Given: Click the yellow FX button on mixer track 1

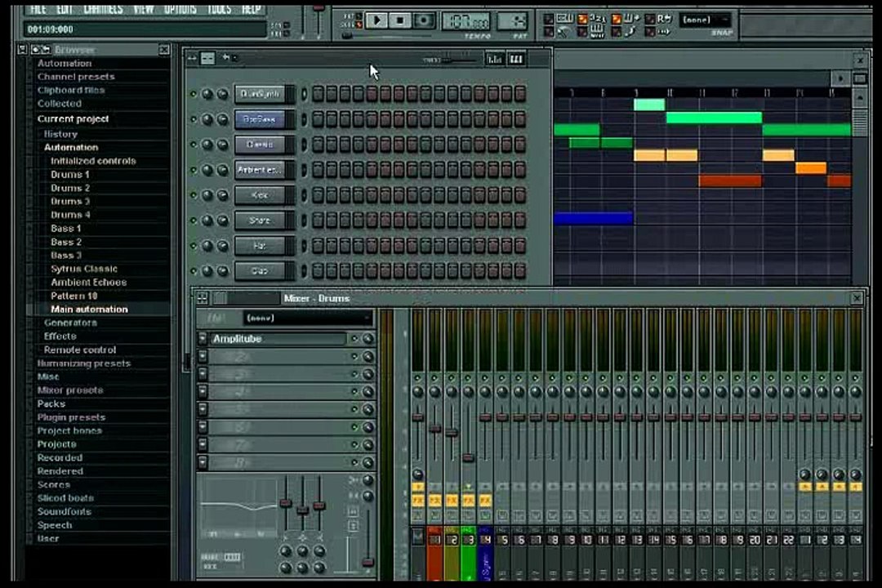Looking at the screenshot, I should click(434, 501).
